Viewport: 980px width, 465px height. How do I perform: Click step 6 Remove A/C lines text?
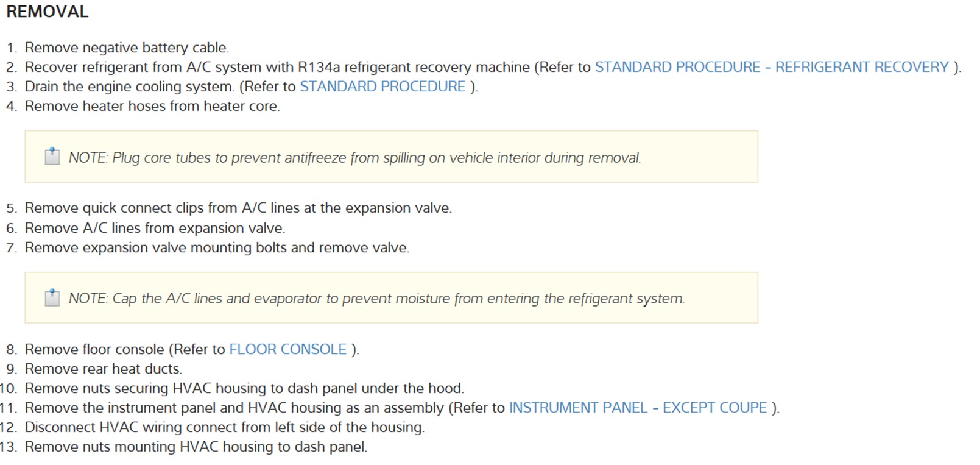coord(155,228)
